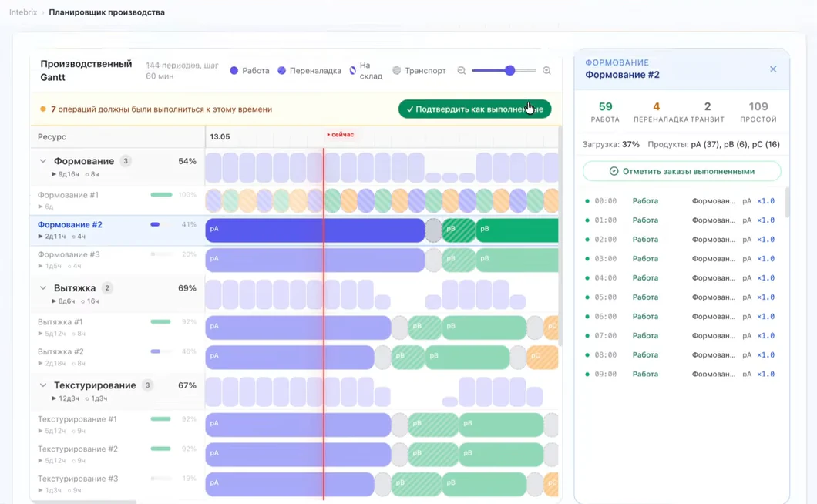
Task: Click the 7 операций warning message text
Action: point(162,109)
